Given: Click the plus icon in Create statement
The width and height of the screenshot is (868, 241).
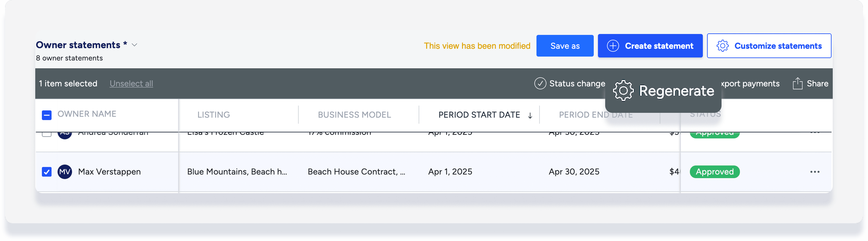Looking at the screenshot, I should click(x=613, y=46).
